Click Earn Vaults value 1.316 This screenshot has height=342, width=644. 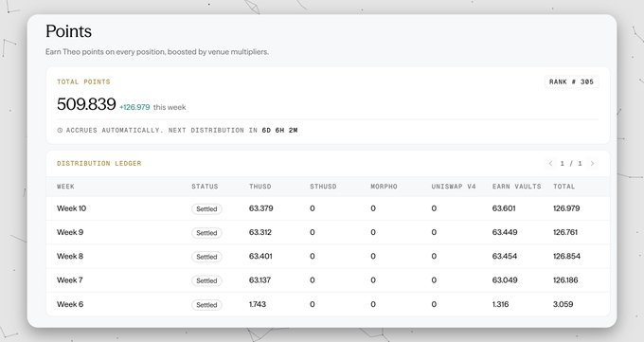(500, 304)
